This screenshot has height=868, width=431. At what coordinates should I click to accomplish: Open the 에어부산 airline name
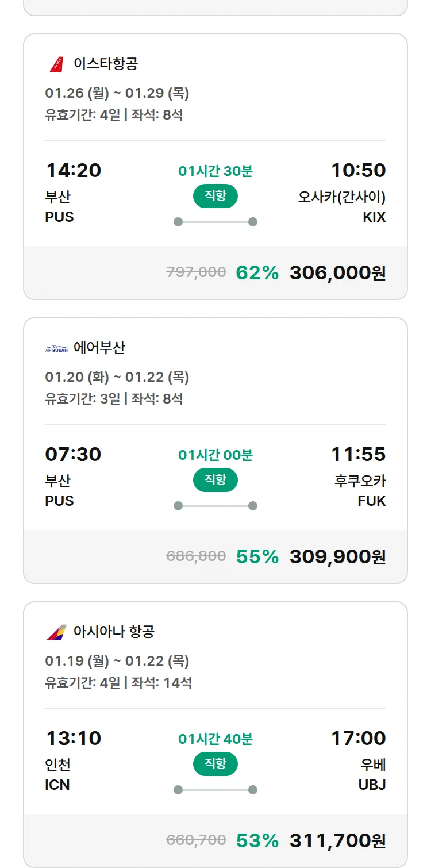[x=99, y=348]
